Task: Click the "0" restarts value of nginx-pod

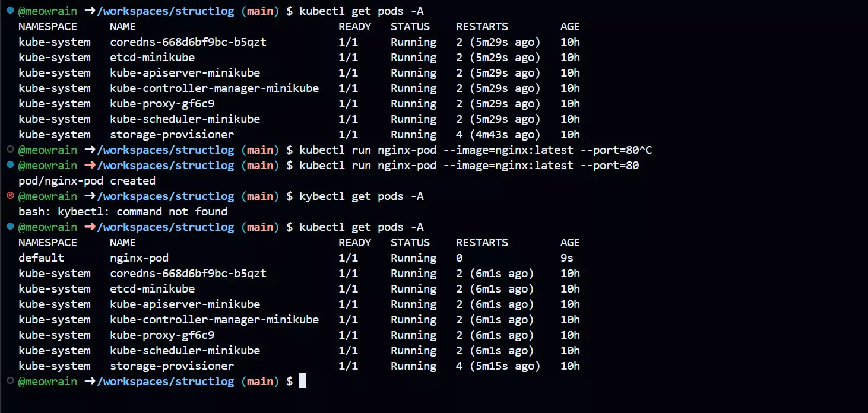Action: pos(459,258)
